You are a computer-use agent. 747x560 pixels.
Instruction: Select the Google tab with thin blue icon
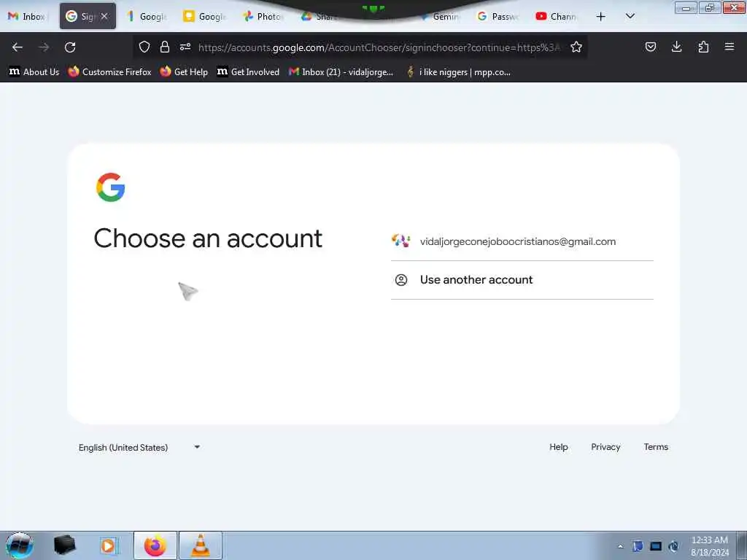[x=147, y=16]
